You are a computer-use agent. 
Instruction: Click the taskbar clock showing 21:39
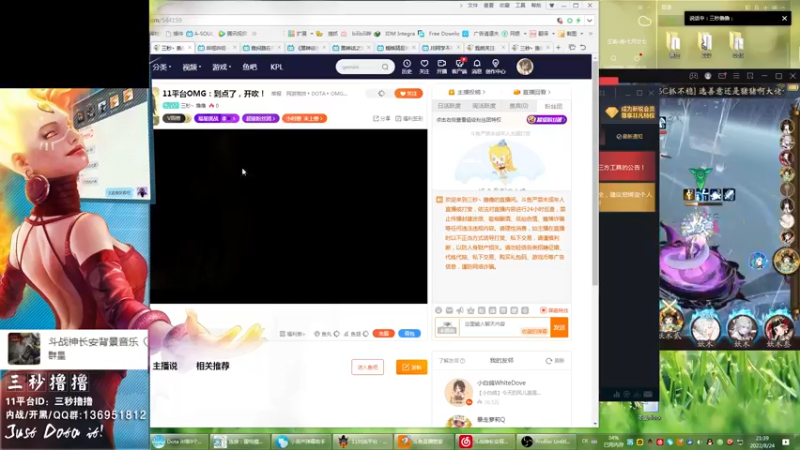[x=762, y=441]
